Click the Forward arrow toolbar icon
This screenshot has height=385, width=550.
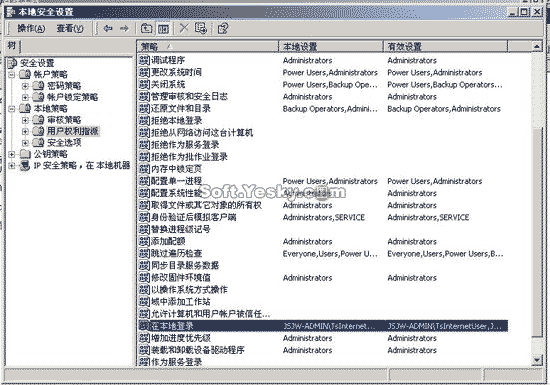click(124, 28)
